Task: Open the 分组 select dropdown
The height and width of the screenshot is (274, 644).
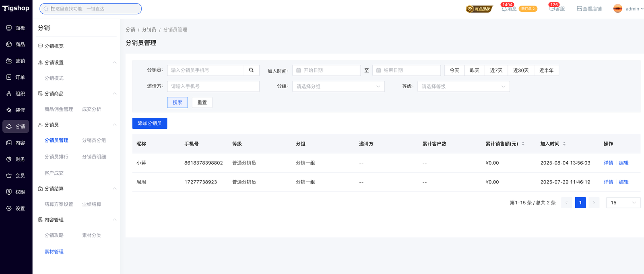Action: [338, 87]
